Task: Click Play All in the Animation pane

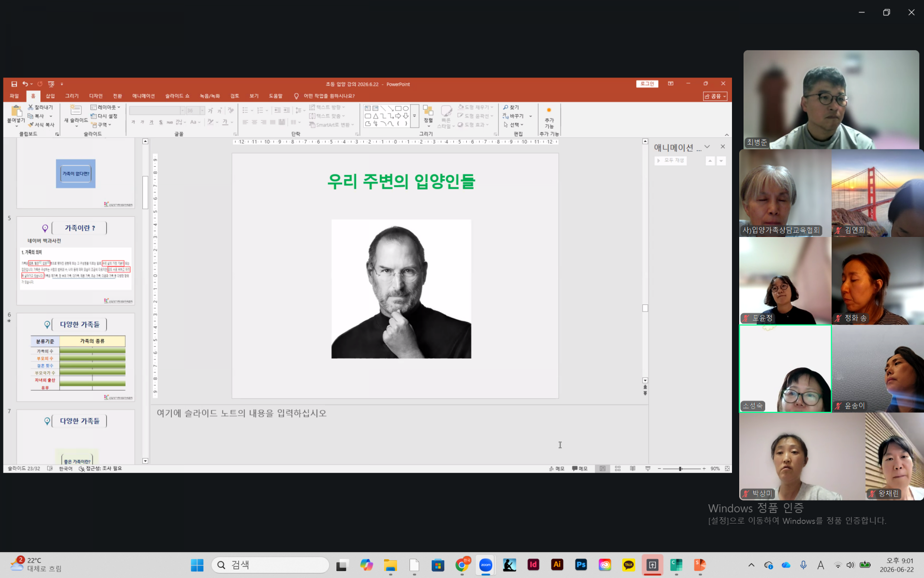Action: point(670,160)
